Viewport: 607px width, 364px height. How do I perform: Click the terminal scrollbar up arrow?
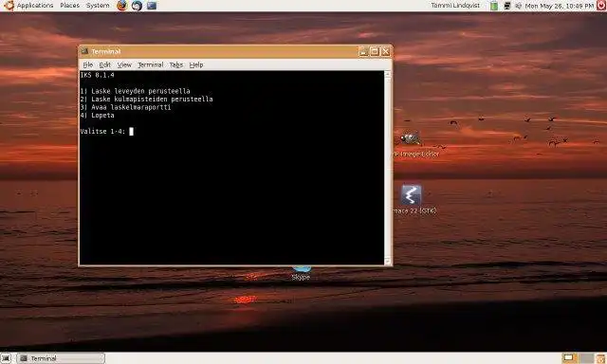click(388, 74)
